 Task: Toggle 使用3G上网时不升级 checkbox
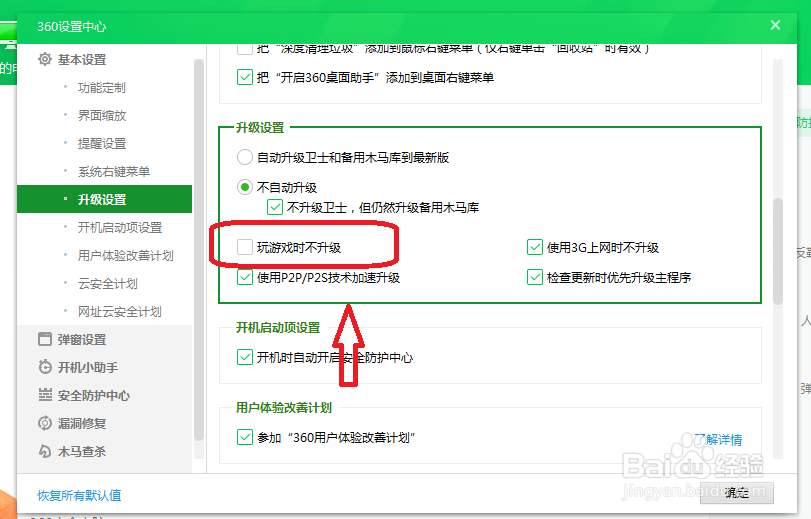(534, 247)
